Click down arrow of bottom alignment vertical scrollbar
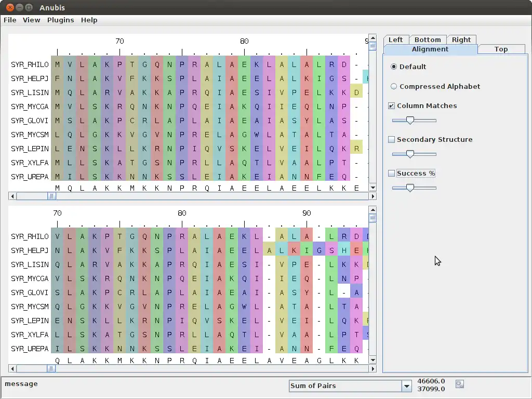Viewport: 532px width, 399px height. [373, 360]
